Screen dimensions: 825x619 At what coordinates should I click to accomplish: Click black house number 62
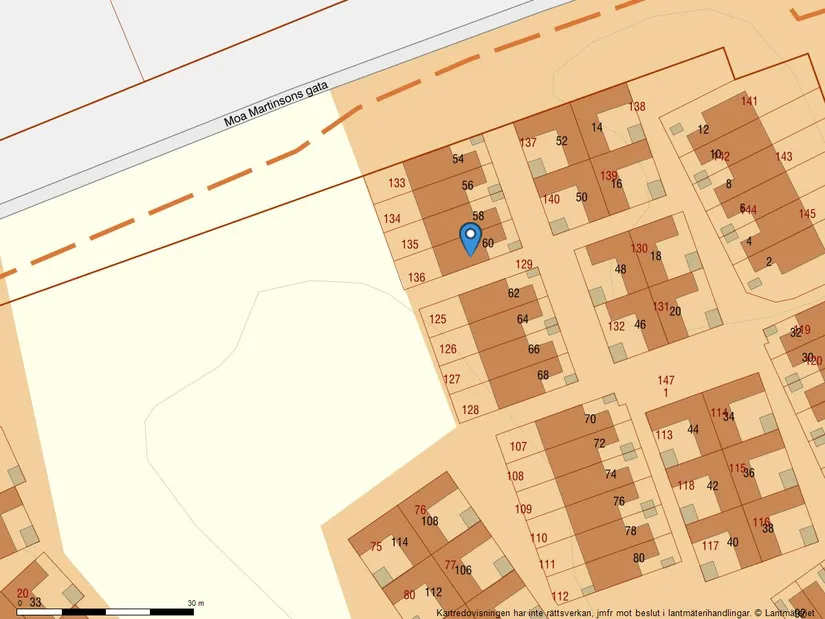514,293
